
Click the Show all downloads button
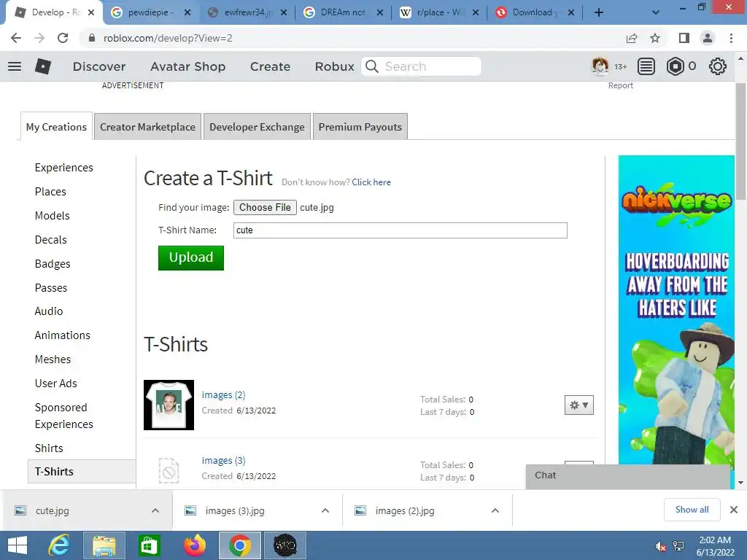click(x=692, y=510)
